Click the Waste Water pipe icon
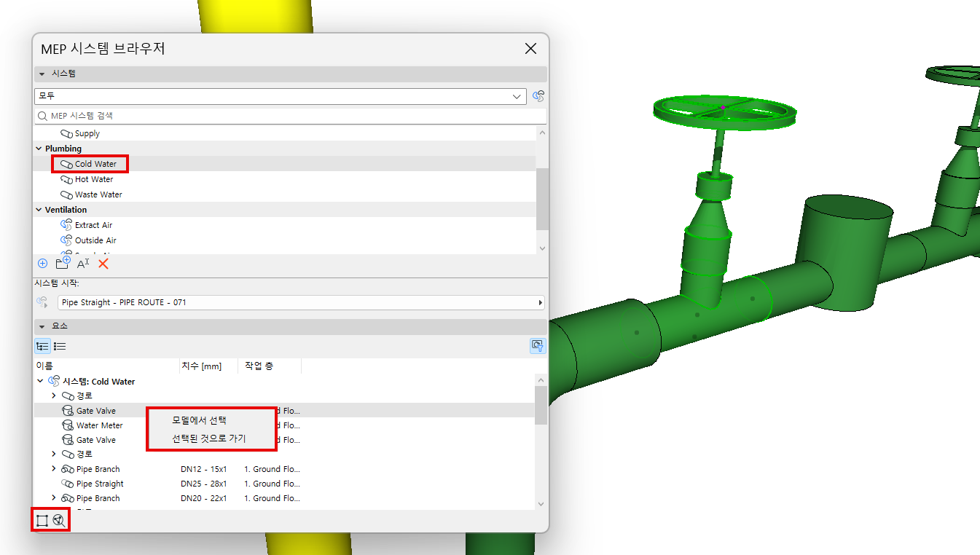This screenshot has height=555, width=980. pyautogui.click(x=67, y=195)
